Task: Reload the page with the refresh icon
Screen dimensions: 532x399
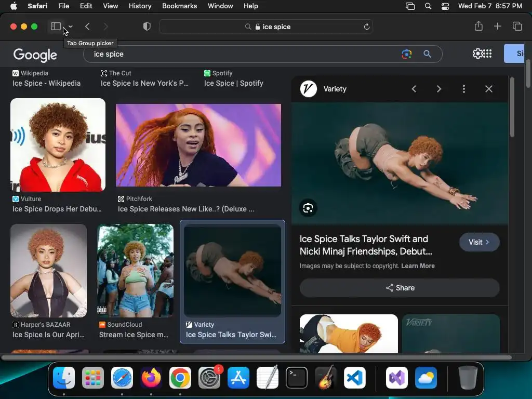Action: [x=366, y=26]
